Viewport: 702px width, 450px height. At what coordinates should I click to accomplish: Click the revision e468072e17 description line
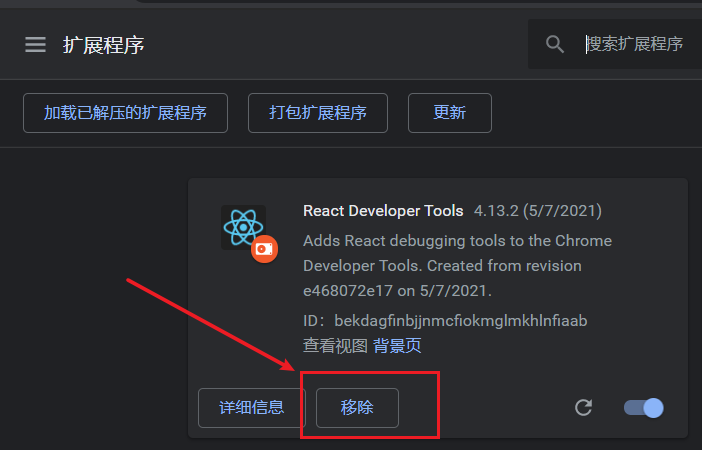398,291
